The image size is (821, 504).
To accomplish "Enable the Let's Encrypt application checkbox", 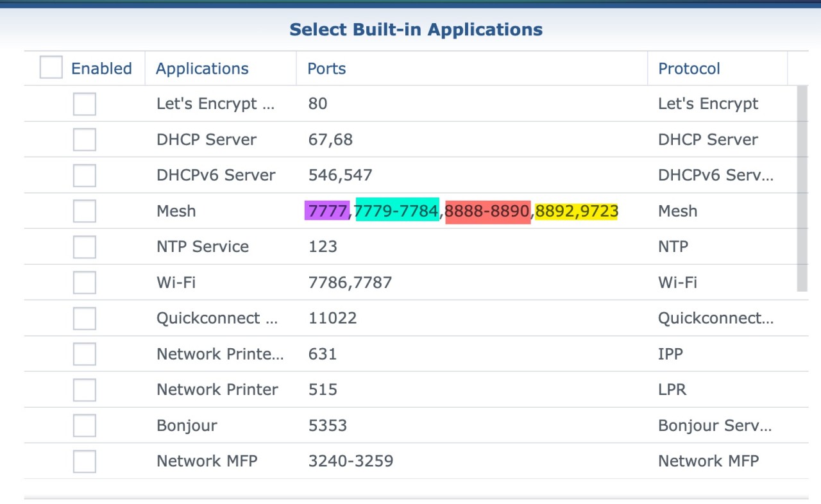I will coord(85,104).
